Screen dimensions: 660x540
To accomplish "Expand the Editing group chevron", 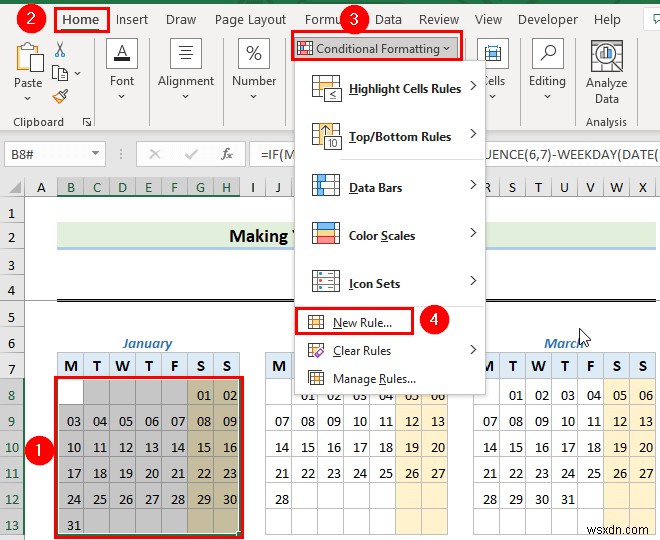I will click(x=547, y=96).
